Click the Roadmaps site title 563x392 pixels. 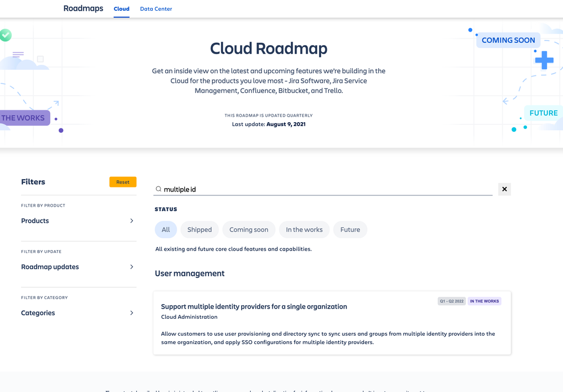tap(83, 8)
